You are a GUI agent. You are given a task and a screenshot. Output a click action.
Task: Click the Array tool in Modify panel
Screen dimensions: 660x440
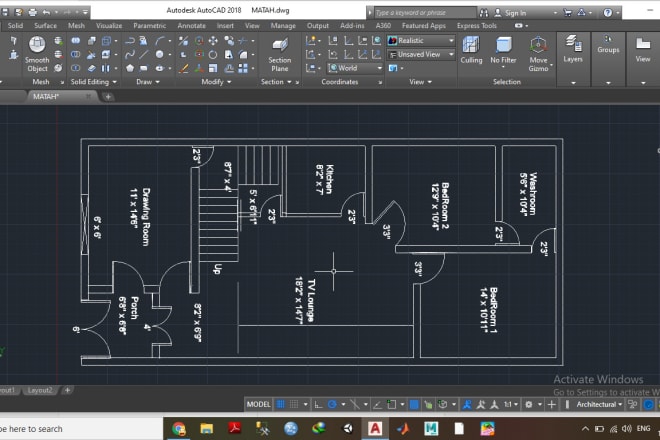[243, 68]
